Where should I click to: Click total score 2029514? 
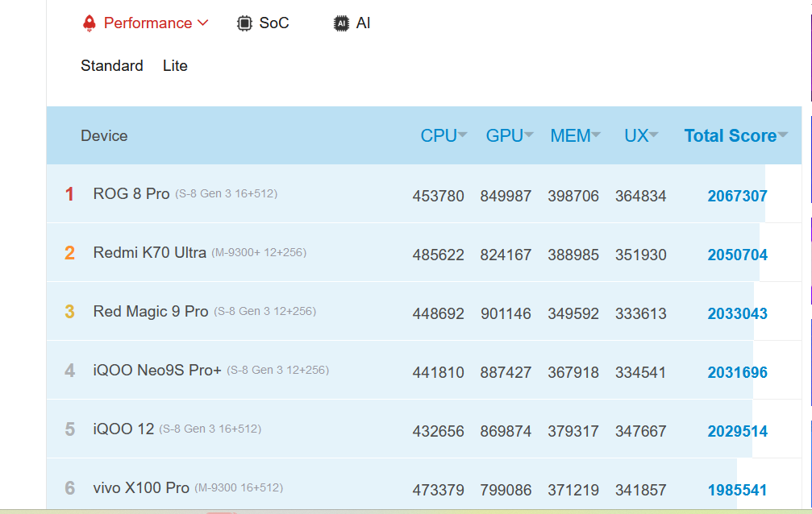coord(738,431)
